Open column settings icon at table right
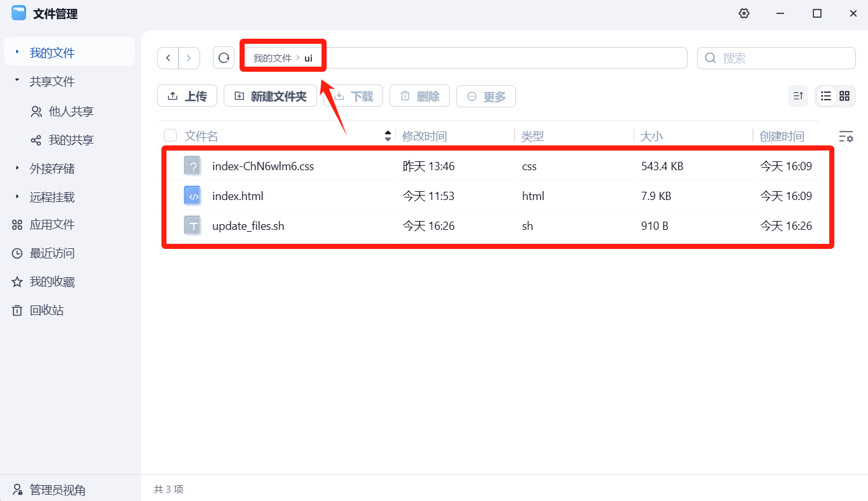The image size is (868, 501). click(x=846, y=136)
